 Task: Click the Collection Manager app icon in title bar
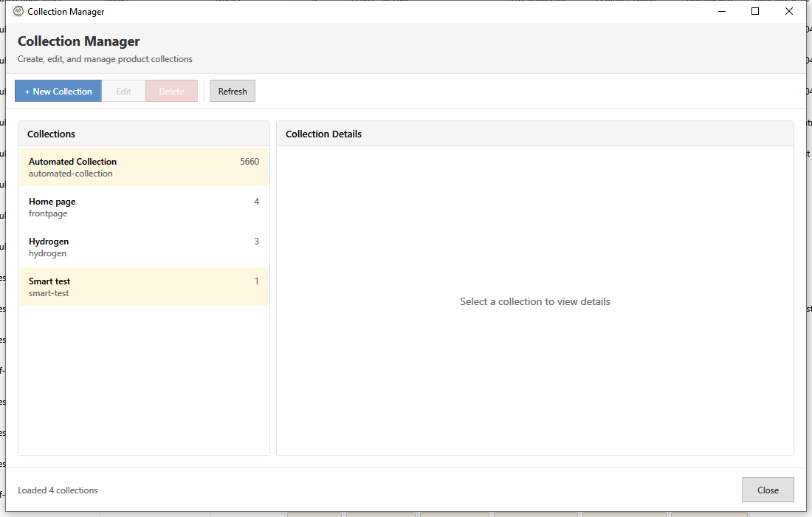pos(18,12)
